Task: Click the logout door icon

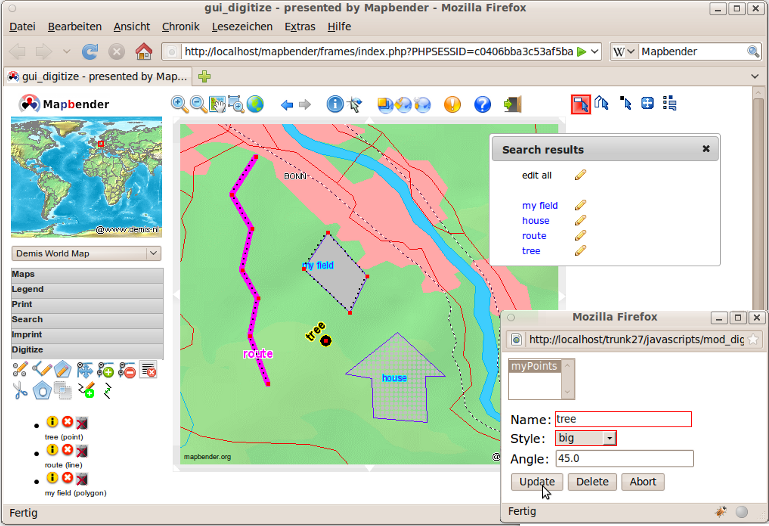Action: point(513,104)
